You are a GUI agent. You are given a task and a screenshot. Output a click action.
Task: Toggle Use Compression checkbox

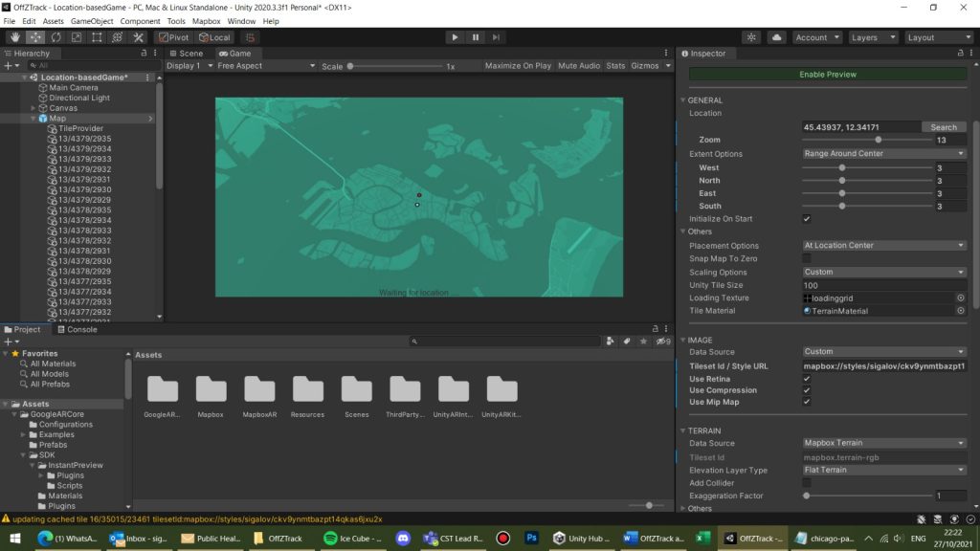[x=807, y=390]
